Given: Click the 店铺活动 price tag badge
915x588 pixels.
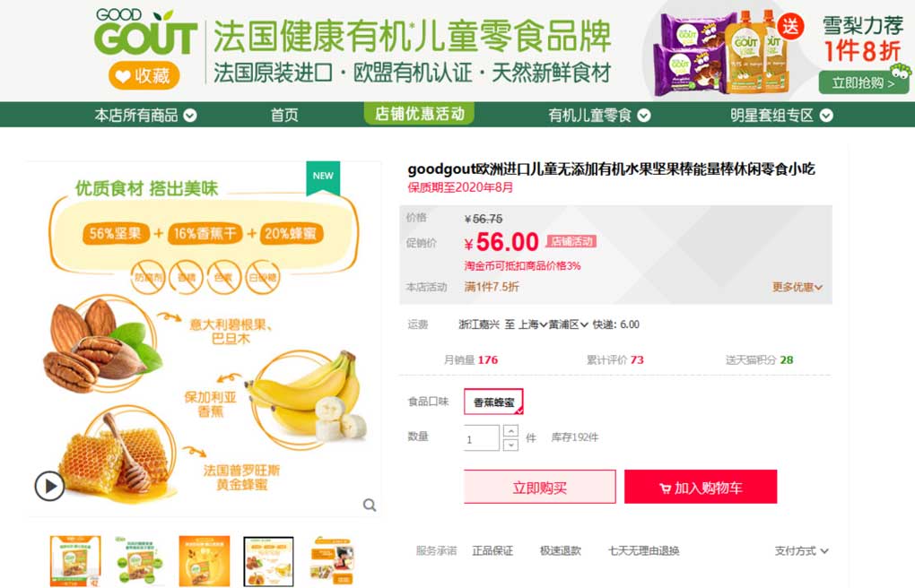Looking at the screenshot, I should 572,241.
